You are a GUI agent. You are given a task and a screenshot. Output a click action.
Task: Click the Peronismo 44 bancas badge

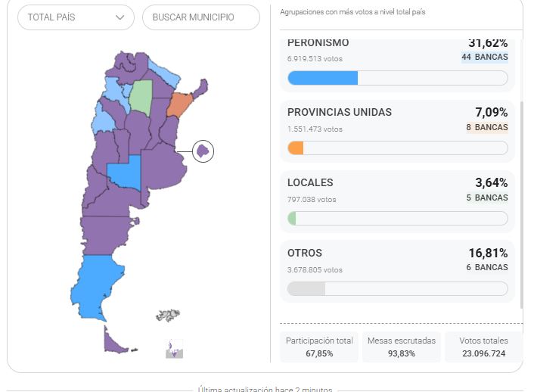point(485,57)
